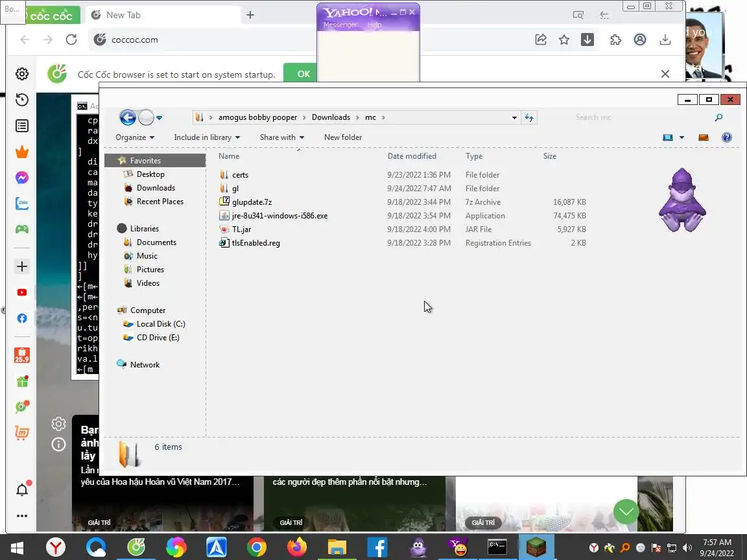
Task: Select the New Tab browser tab
Action: [163, 15]
